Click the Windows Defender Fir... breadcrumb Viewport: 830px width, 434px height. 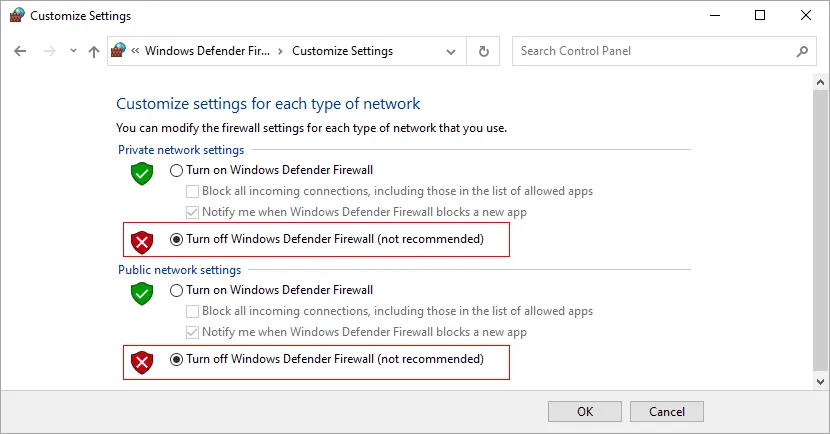tap(208, 51)
